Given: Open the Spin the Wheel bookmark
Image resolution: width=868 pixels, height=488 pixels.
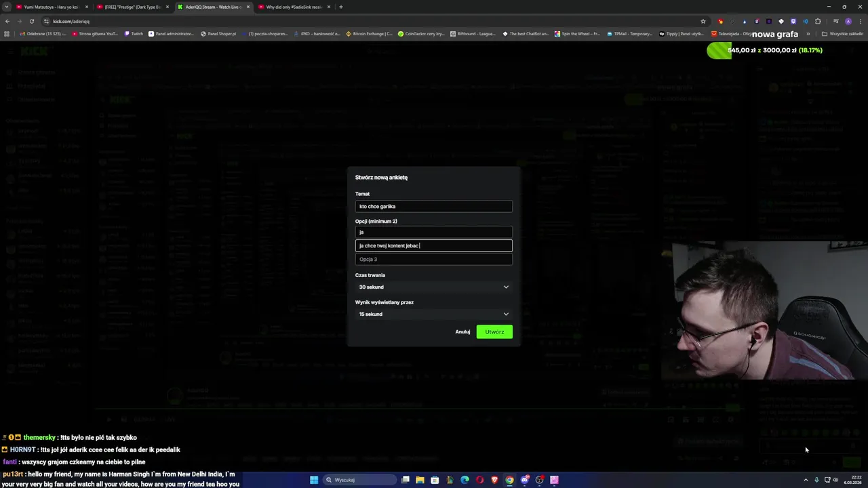Looking at the screenshot, I should (x=577, y=34).
